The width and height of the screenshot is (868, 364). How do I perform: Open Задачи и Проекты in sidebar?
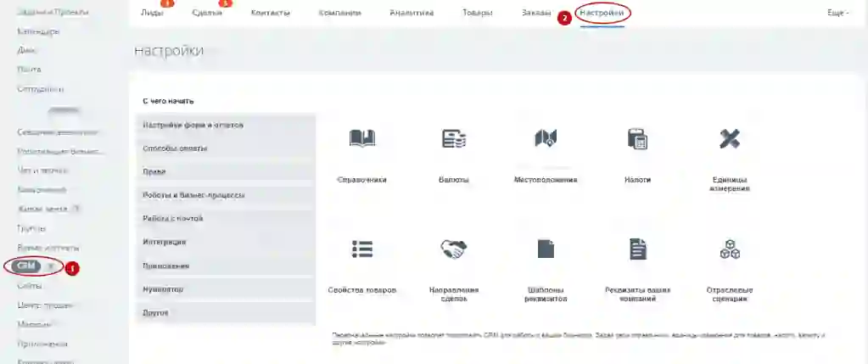pyautogui.click(x=53, y=12)
